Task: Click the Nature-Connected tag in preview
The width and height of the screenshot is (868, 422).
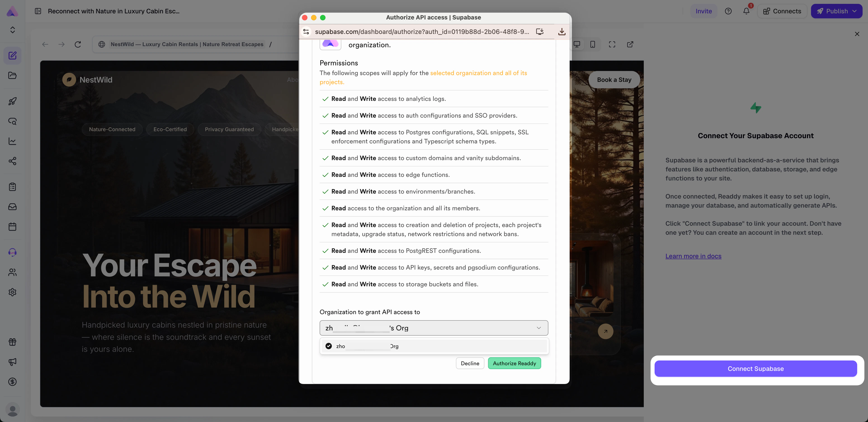Action: 112,129
